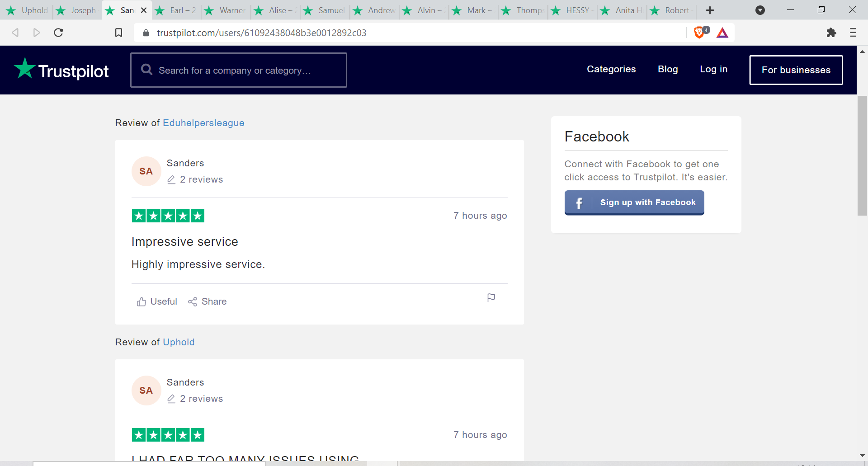The image size is (868, 466).
Task: Click the Trustpilot logo
Action: [61, 70]
